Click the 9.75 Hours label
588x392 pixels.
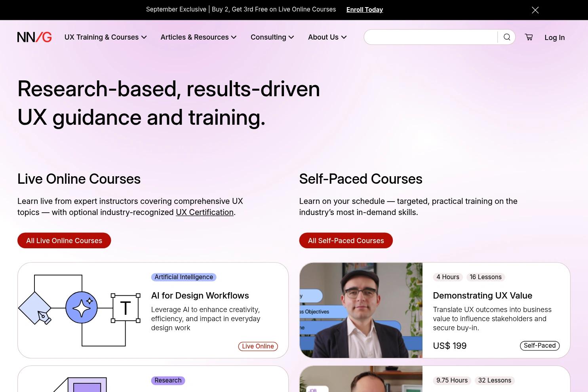(x=452, y=381)
